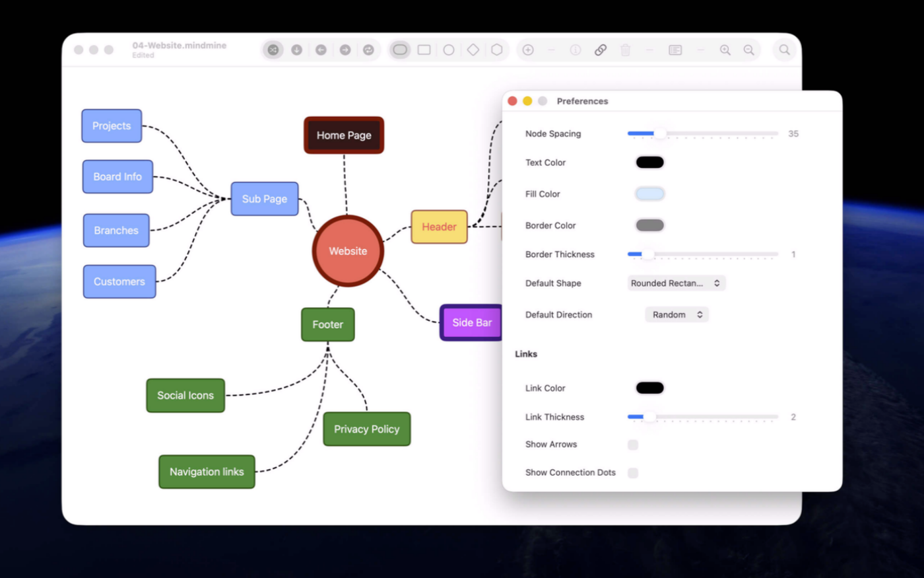The image size is (924, 578).
Task: Enable the Show Connection Dots checkbox
Action: tap(633, 473)
